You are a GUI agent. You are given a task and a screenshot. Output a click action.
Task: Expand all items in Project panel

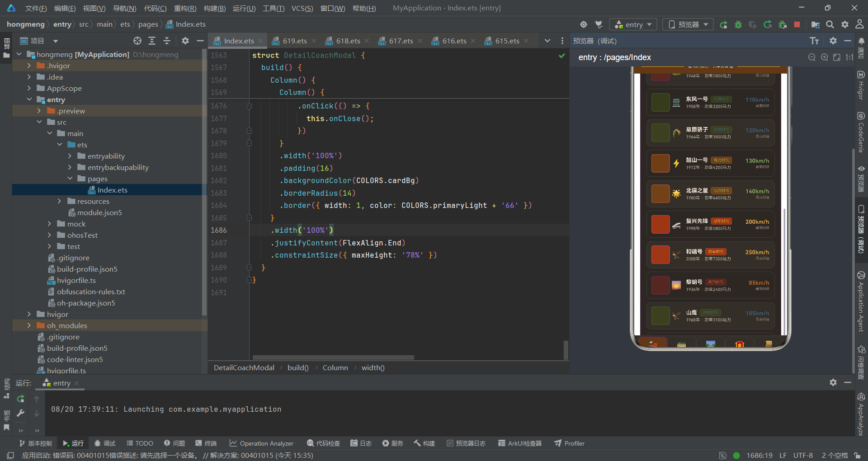pyautogui.click(x=152, y=41)
